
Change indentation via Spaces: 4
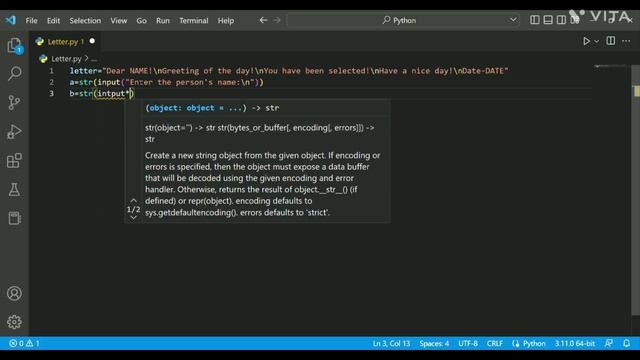[x=434, y=343]
